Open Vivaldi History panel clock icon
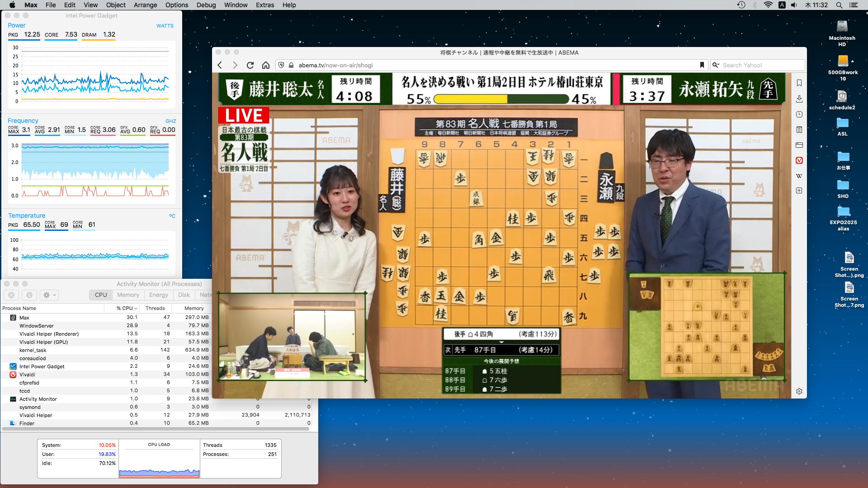The height and width of the screenshot is (488, 868). click(x=799, y=114)
